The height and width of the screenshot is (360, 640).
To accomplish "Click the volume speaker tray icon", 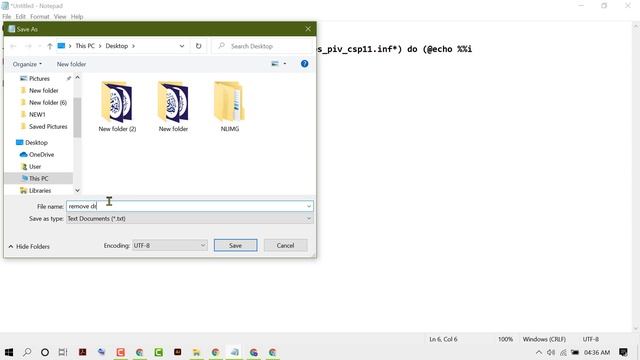I will point(551,352).
